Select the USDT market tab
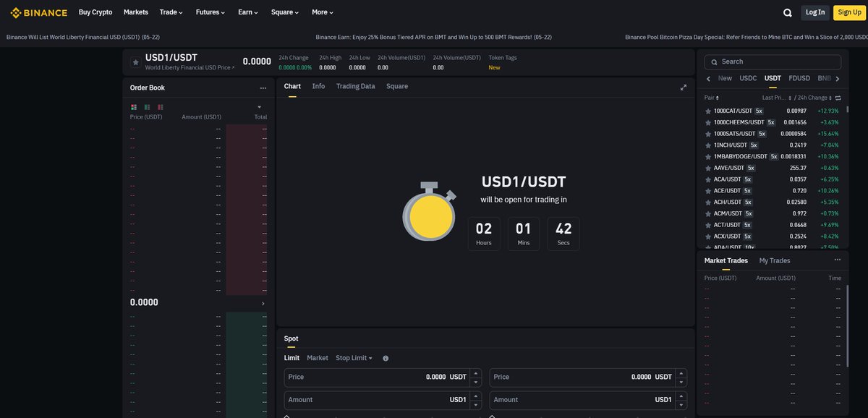Image resolution: width=868 pixels, height=418 pixels. [773, 78]
